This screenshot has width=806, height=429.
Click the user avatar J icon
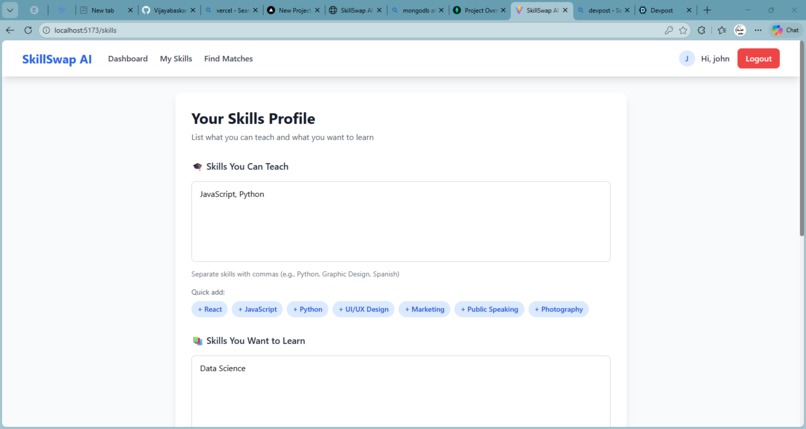687,59
